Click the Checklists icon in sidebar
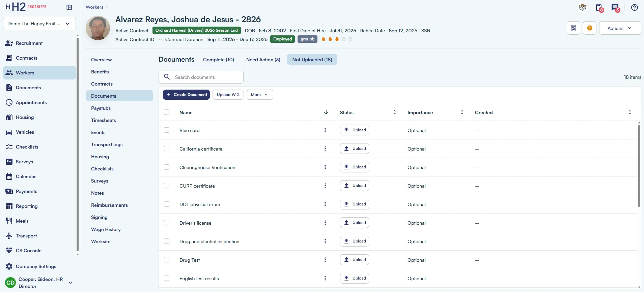This screenshot has width=644, height=292. point(9,147)
